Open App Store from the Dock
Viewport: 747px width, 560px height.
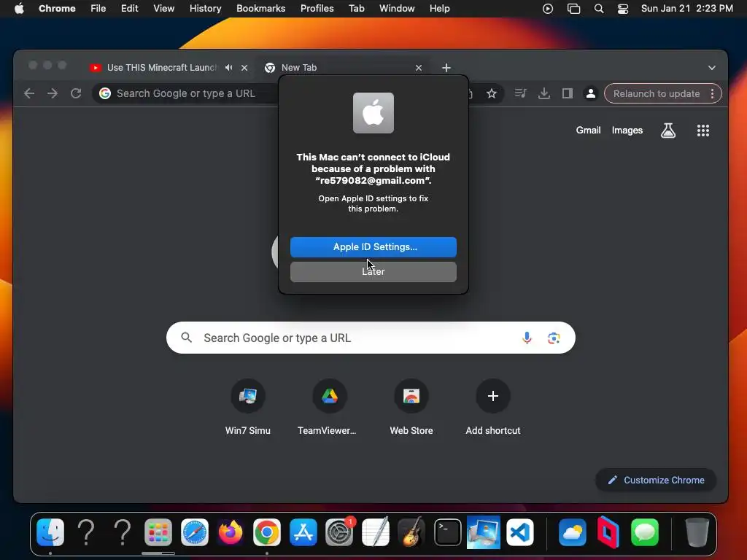click(x=303, y=532)
